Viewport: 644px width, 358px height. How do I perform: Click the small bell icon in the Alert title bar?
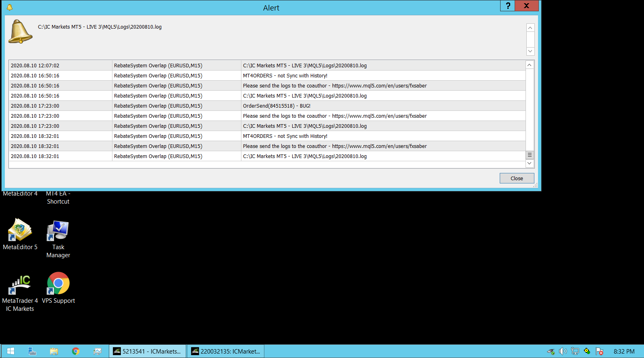pos(10,7)
